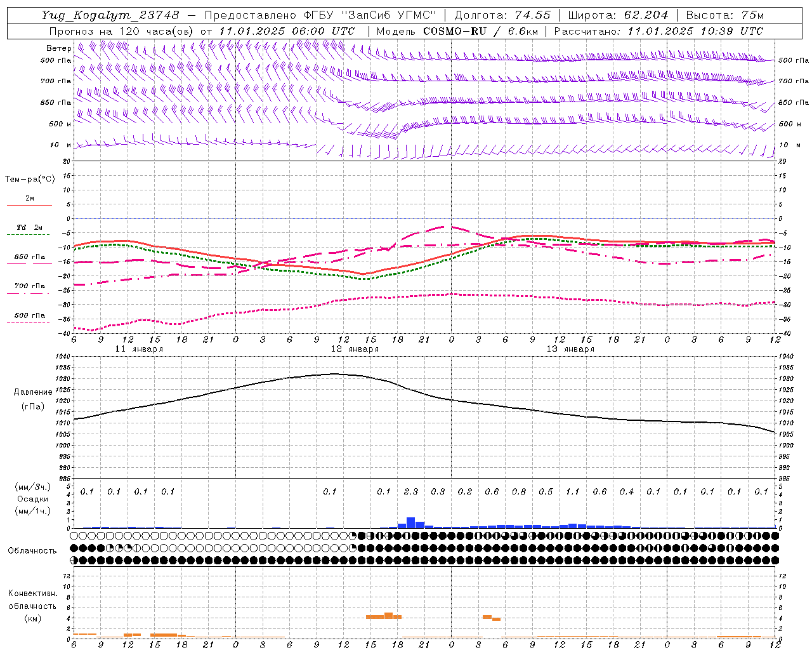Click the forecast span Прогноз на 120 часа(ов)
The image size is (812, 650).
(122, 31)
